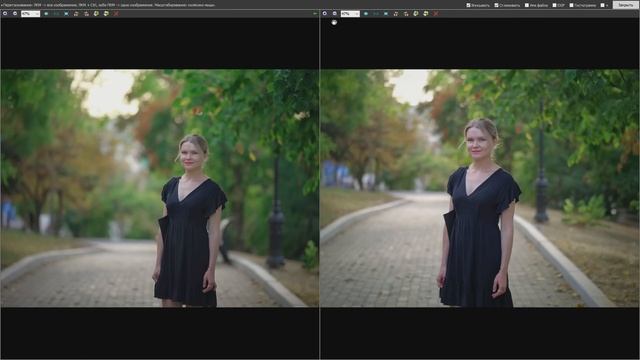Zoom in on the left pane image
The image size is (640, 360).
tap(5, 13)
